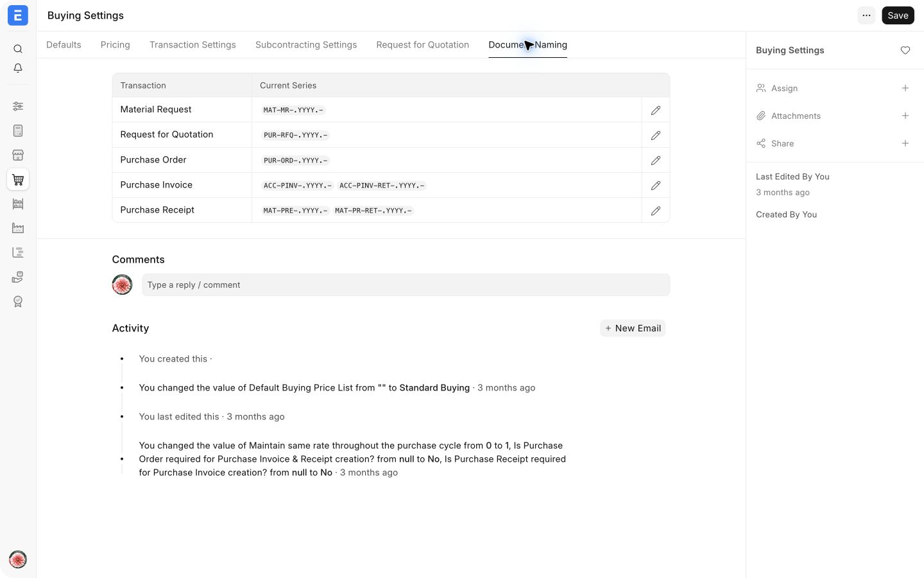The image size is (924, 578).
Task: Open the warehouse shelves stock icon
Action: 18,204
